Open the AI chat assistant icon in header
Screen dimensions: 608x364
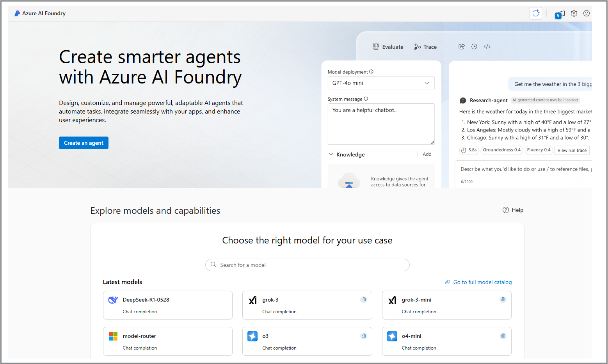pos(536,13)
